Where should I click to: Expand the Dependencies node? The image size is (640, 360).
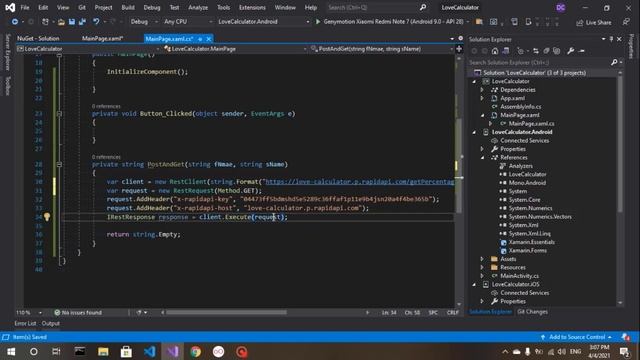tap(482, 90)
